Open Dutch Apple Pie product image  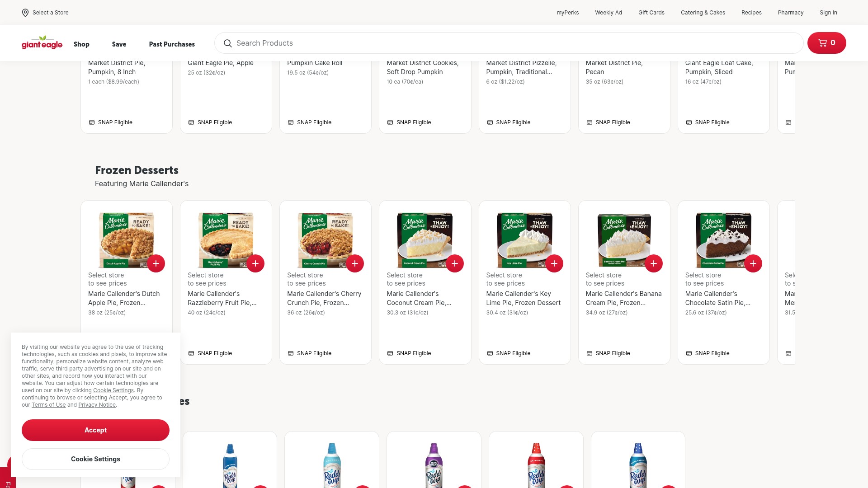click(127, 240)
